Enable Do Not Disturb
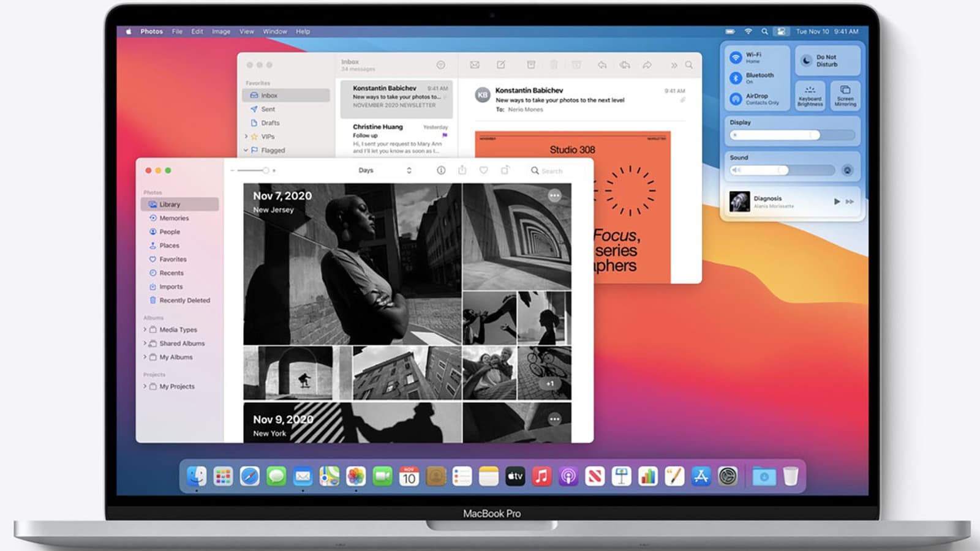The height and width of the screenshot is (551, 980). [827, 61]
